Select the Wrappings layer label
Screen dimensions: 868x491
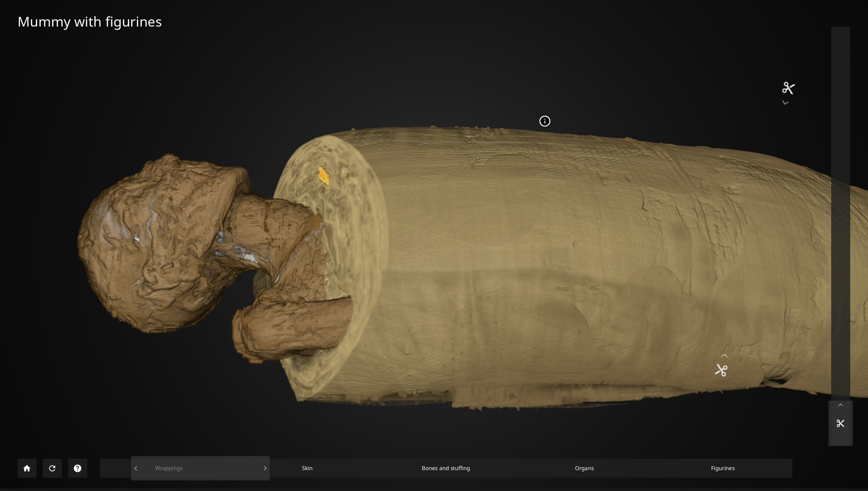pos(169,468)
